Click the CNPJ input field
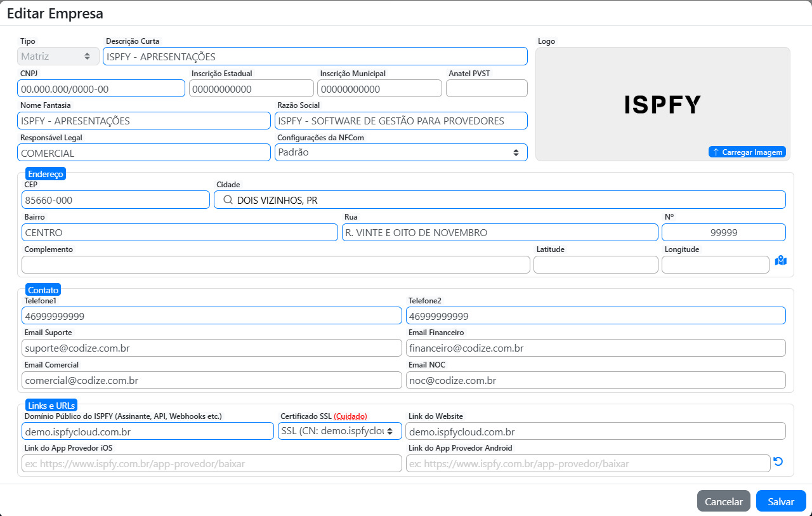 [x=101, y=88]
